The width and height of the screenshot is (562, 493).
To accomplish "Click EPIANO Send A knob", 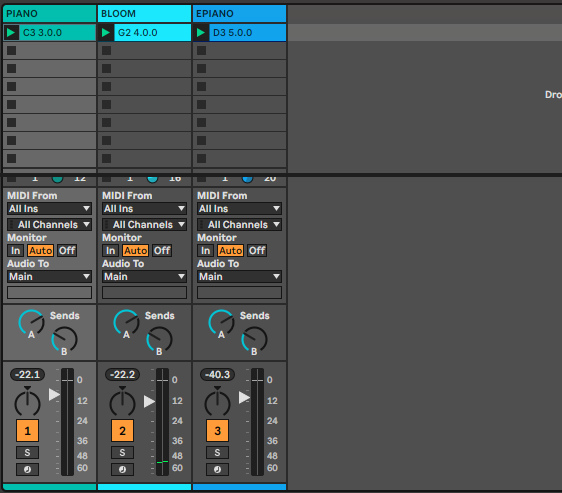I will click(x=222, y=323).
